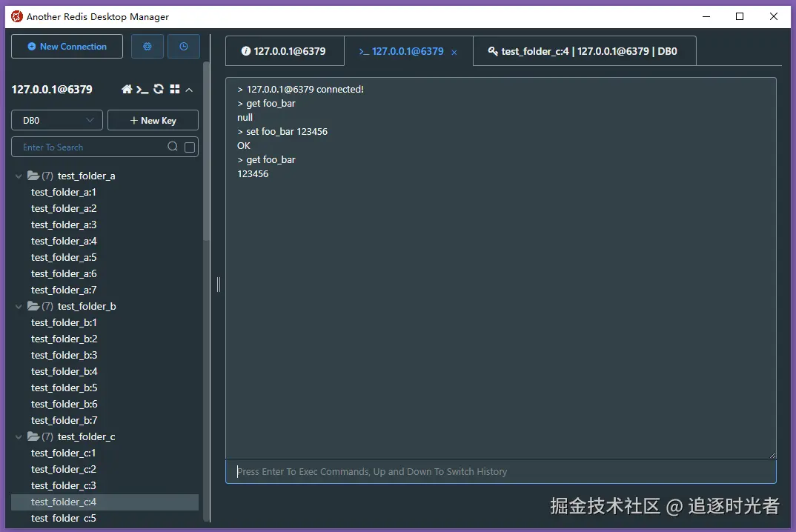This screenshot has width=796, height=532.
Task: Refresh the connection with the reload icon
Action: click(159, 90)
